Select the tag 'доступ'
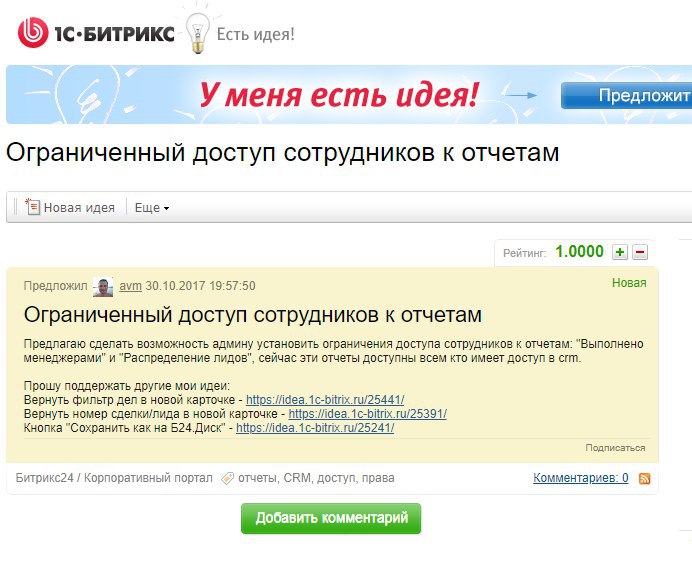The image size is (692, 580). [x=336, y=478]
